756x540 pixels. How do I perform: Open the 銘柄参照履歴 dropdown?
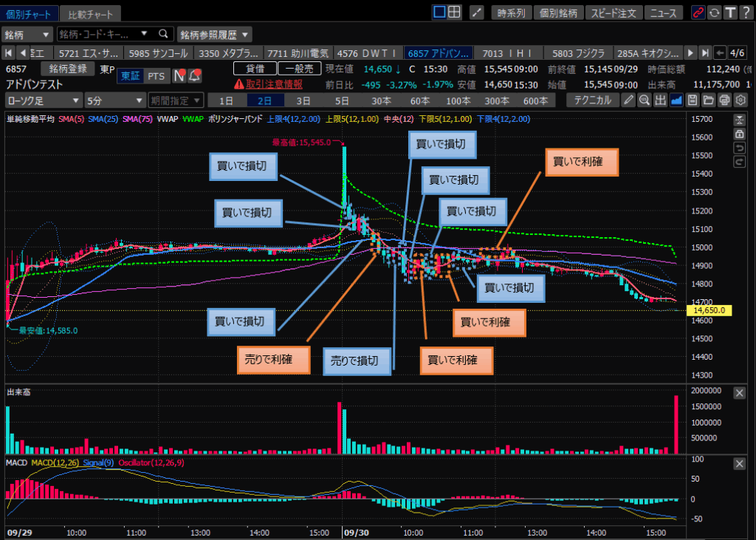(214, 34)
